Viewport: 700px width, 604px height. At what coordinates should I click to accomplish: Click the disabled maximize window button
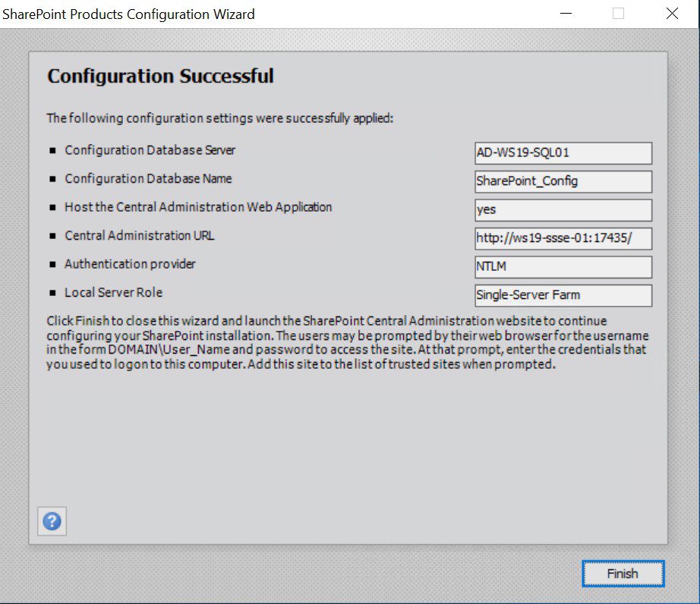pos(618,14)
